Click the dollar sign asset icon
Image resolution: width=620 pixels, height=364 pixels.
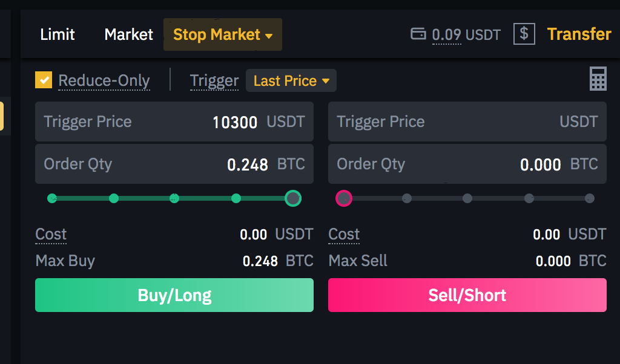pyautogui.click(x=523, y=34)
